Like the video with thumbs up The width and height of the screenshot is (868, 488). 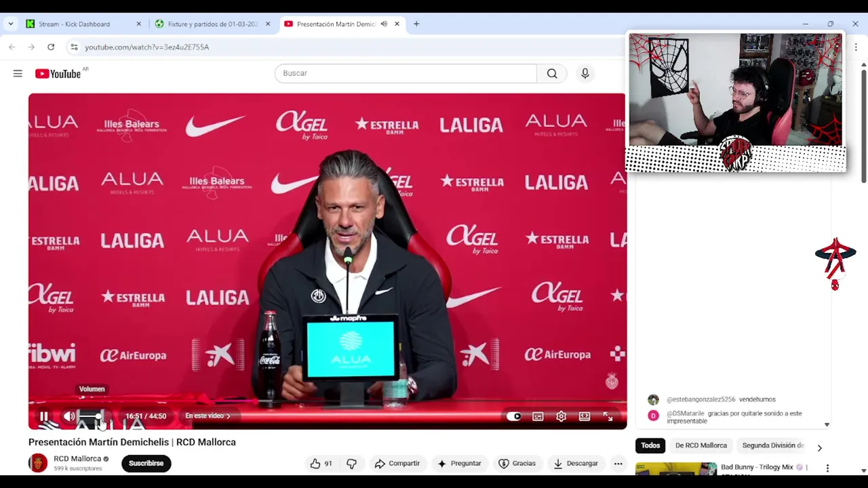coord(321,464)
